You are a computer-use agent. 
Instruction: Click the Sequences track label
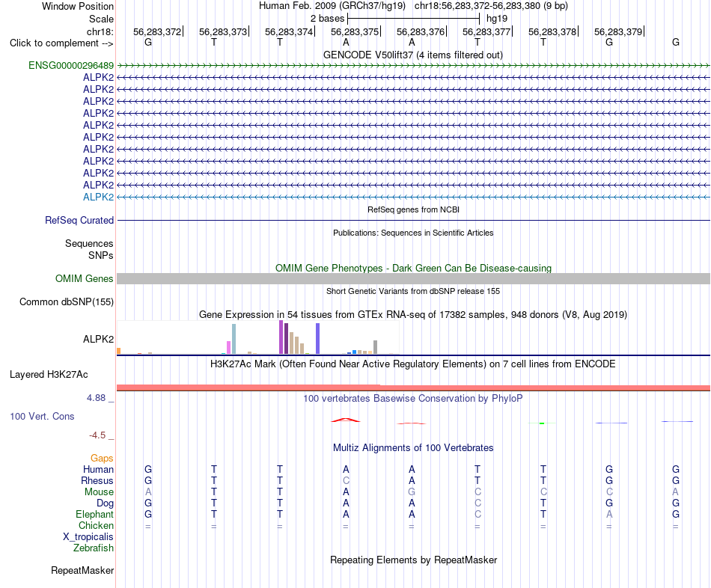(89, 243)
